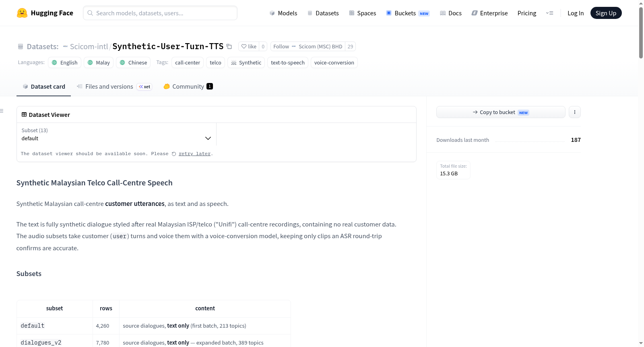The height and width of the screenshot is (347, 644).
Task: Click the heart like icon
Action: click(244, 46)
